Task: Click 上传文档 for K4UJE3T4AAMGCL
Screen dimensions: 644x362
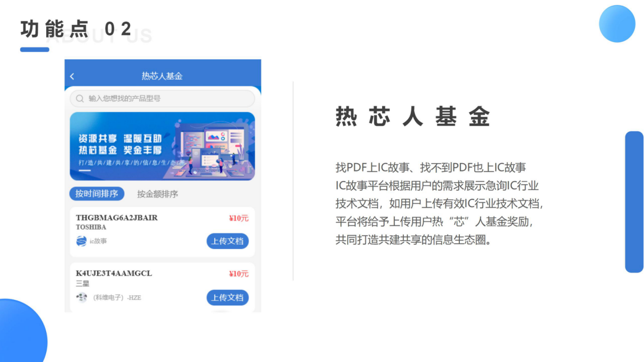Action: (228, 298)
